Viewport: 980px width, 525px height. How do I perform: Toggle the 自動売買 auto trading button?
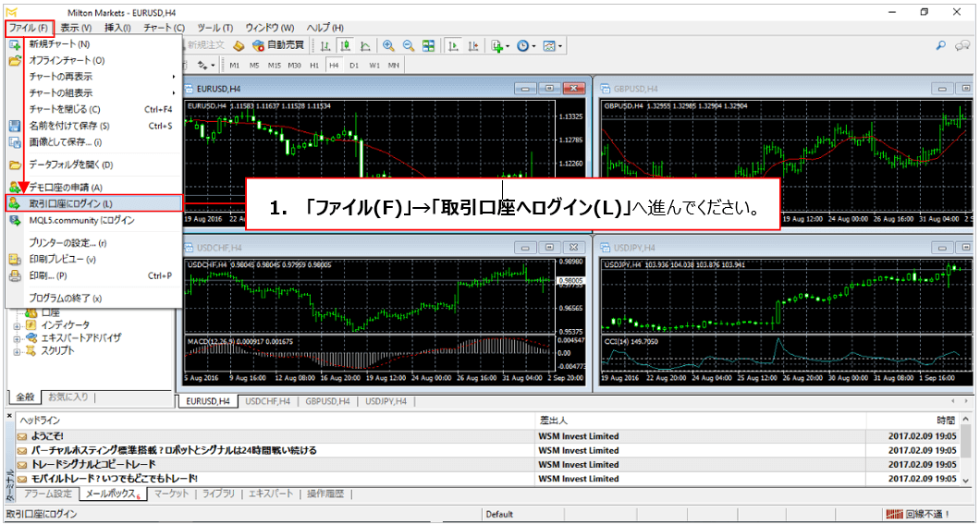pos(278,45)
